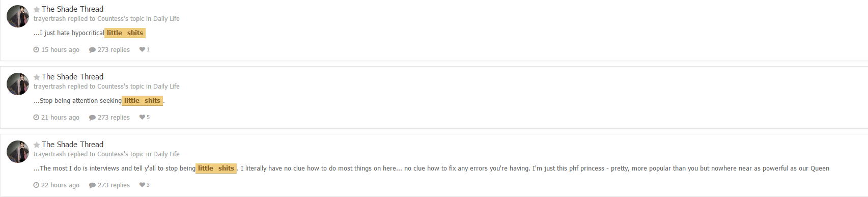
Task: Click the star icon in the first result
Action: (x=37, y=9)
